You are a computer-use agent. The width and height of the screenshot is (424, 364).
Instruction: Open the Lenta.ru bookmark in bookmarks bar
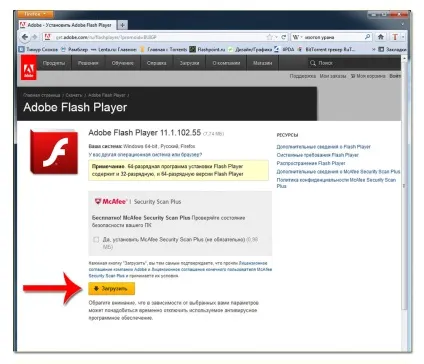tap(114, 49)
